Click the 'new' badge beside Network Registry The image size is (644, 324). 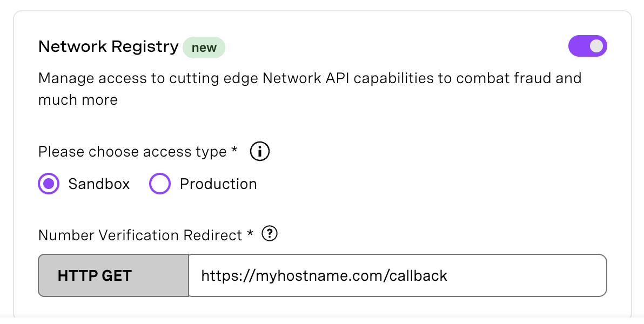click(204, 48)
